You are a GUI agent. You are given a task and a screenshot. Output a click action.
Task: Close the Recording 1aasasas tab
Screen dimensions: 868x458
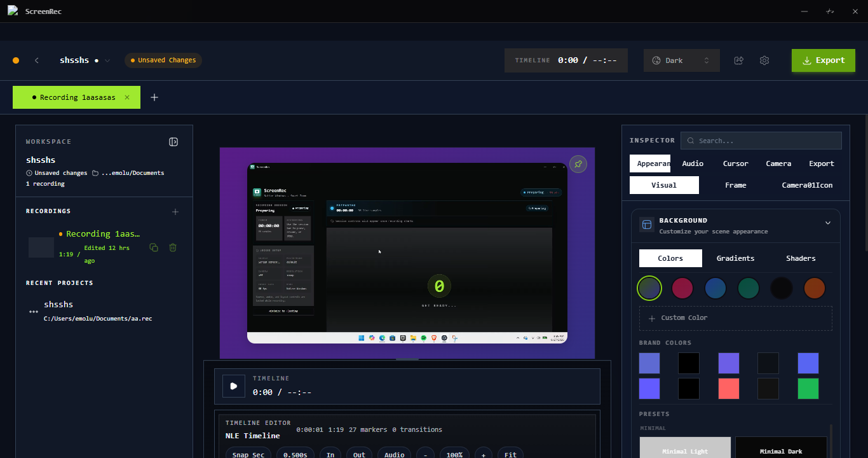pos(127,97)
